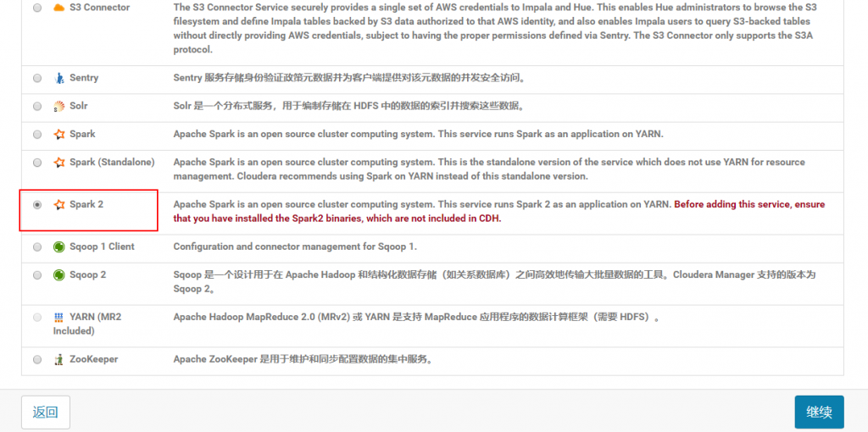
Task: Click the Sqoop 2 description text
Action: point(495,281)
